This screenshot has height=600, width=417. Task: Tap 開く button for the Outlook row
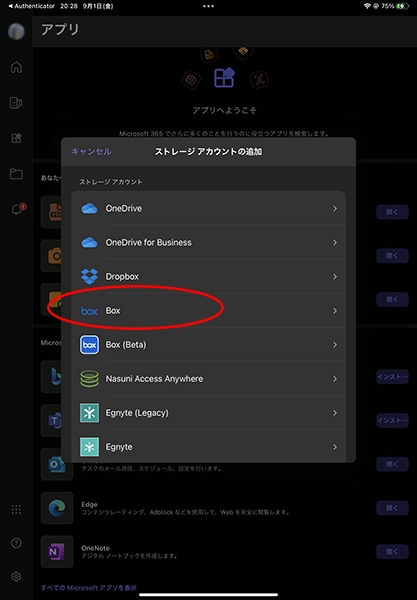tap(392, 464)
